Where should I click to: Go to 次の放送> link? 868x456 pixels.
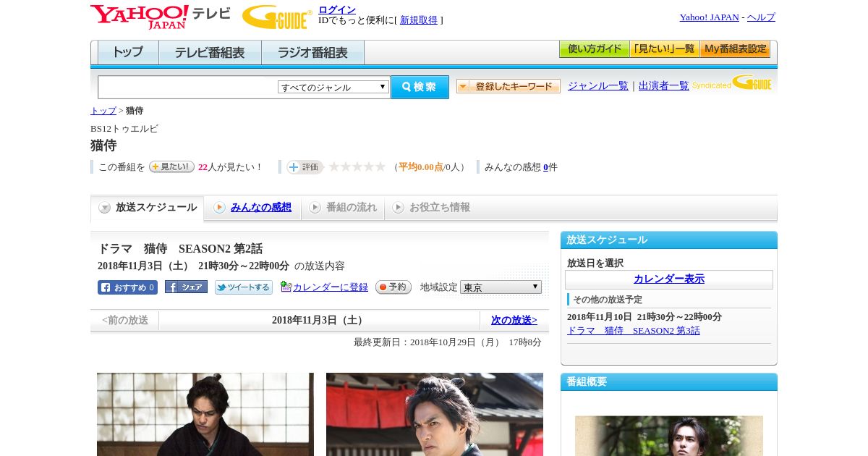[x=514, y=320]
